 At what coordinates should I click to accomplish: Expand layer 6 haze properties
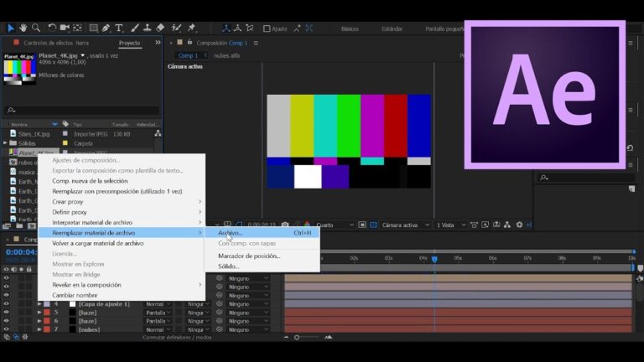pyautogui.click(x=39, y=321)
